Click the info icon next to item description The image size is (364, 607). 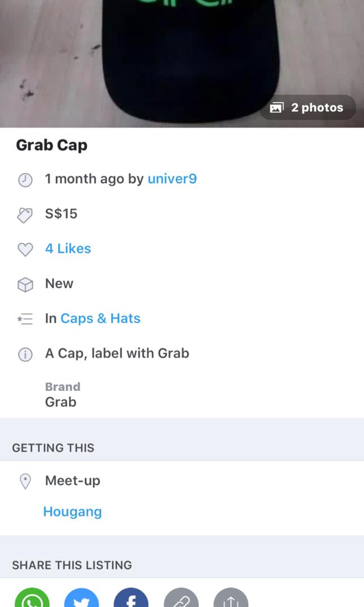25,355
